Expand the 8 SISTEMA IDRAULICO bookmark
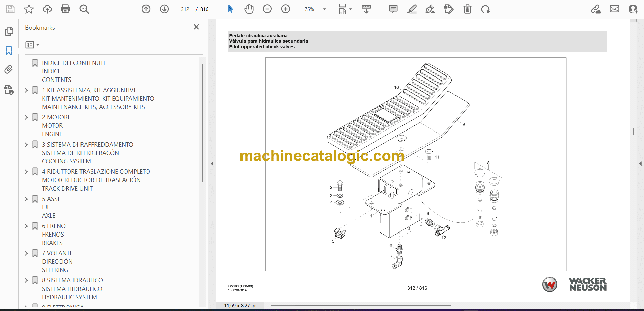644x311 pixels. (x=26, y=280)
